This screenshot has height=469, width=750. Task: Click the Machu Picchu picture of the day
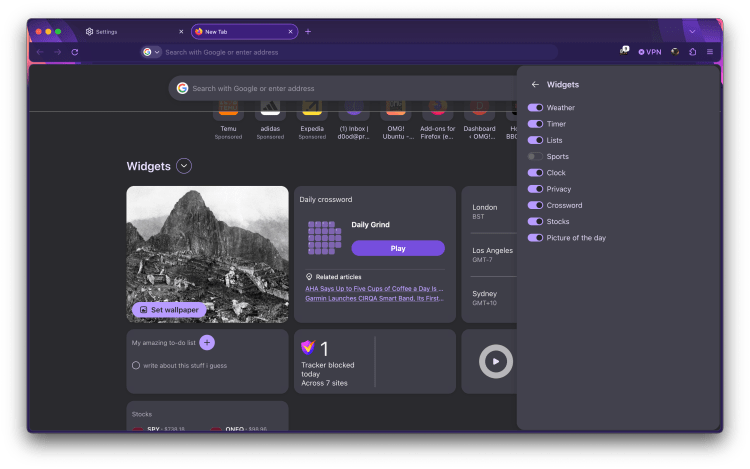[207, 254]
